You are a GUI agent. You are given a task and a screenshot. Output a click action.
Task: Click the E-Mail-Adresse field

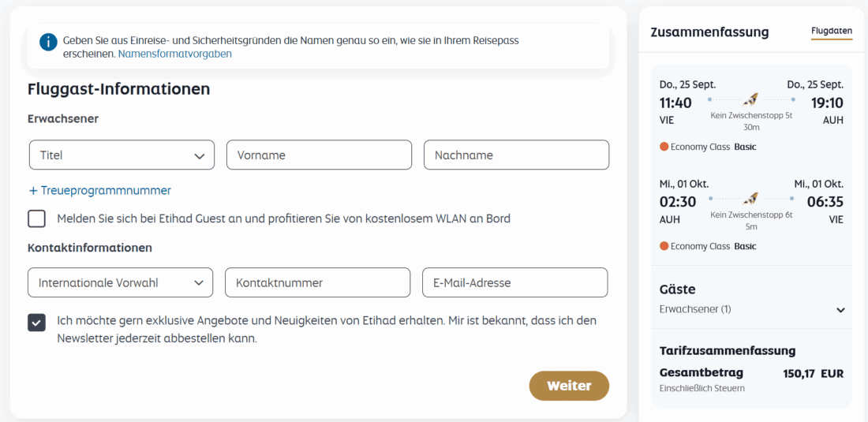pyautogui.click(x=514, y=282)
